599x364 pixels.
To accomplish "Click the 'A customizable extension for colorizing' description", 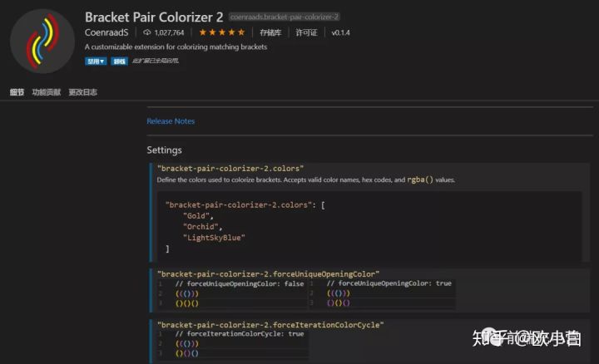I will [x=176, y=47].
